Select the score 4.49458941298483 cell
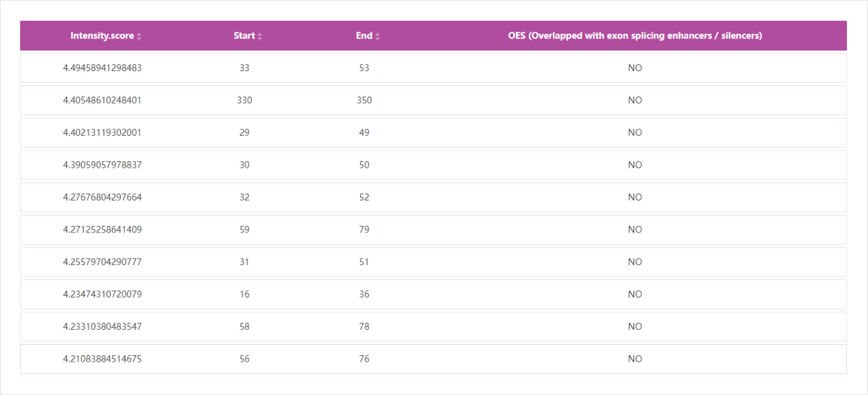 [x=102, y=68]
